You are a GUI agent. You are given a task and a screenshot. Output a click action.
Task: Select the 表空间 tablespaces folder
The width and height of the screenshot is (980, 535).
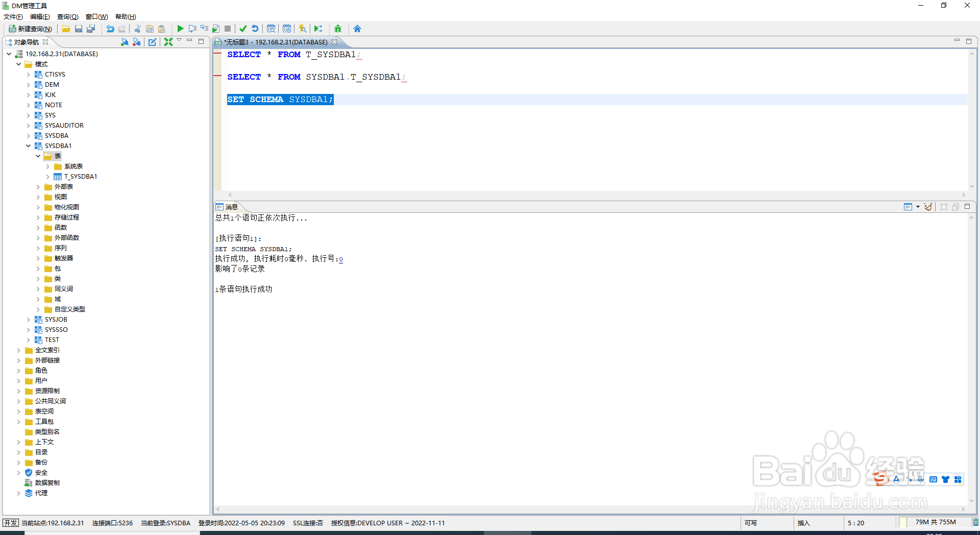44,411
